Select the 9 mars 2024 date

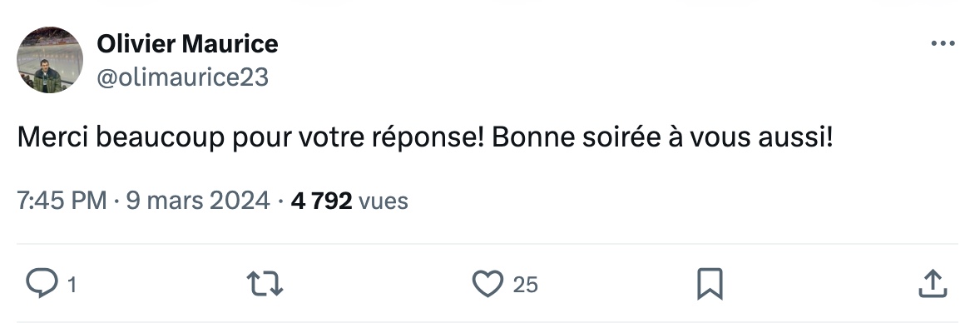pos(198,201)
